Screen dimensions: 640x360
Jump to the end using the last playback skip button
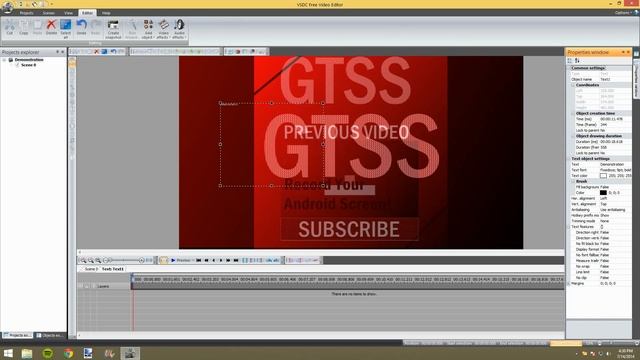(x=236, y=260)
